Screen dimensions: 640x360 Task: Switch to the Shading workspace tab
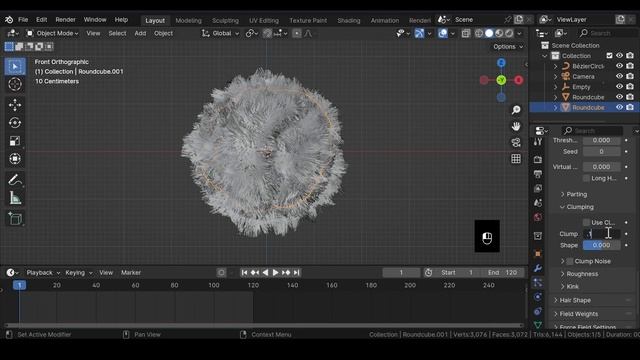349,20
